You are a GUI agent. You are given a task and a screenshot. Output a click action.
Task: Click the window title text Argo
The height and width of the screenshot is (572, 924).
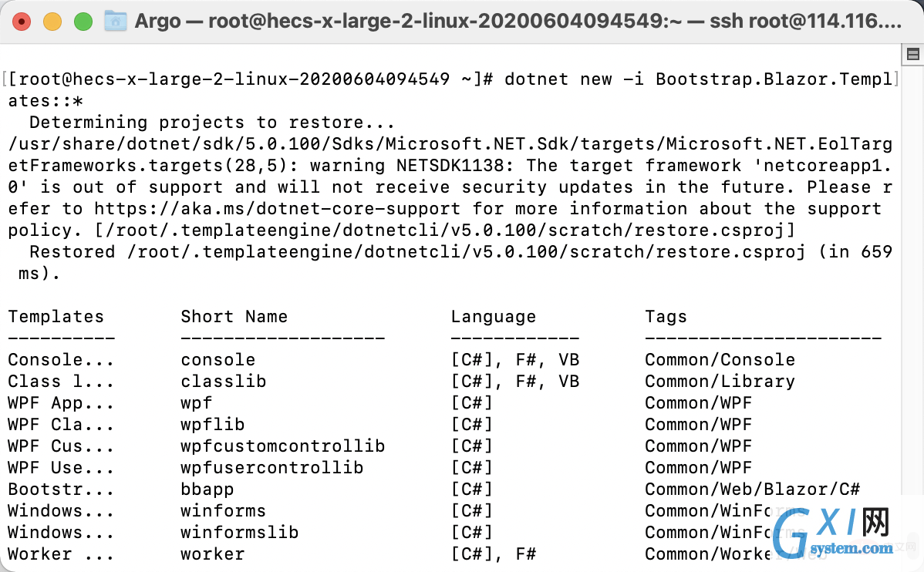(157, 22)
